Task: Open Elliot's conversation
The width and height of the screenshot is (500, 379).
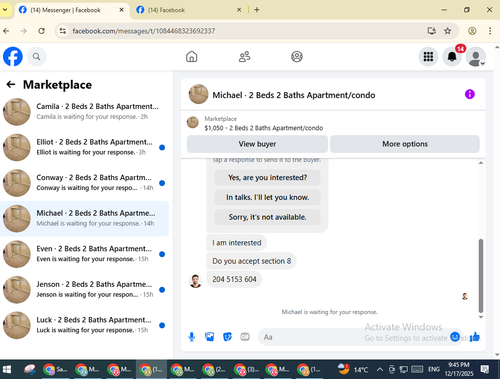Action: [84, 147]
